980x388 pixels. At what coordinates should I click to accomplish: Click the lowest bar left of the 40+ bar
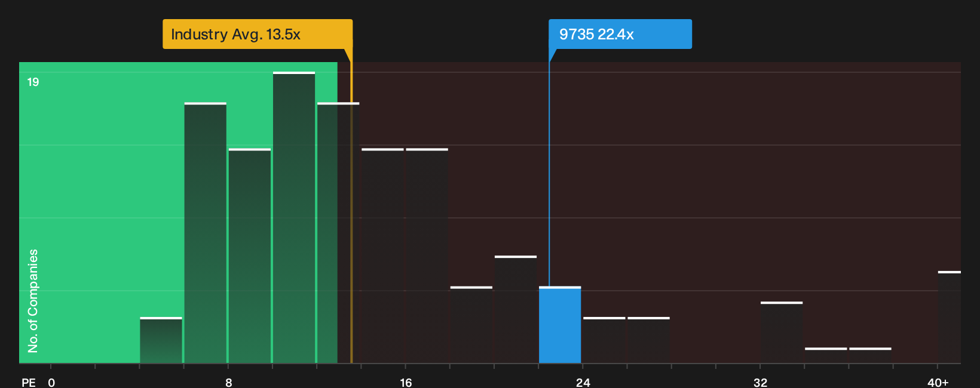click(870, 355)
